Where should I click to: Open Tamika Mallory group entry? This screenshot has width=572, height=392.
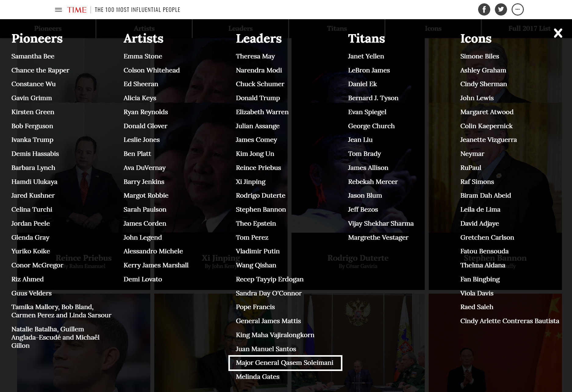pos(61,311)
